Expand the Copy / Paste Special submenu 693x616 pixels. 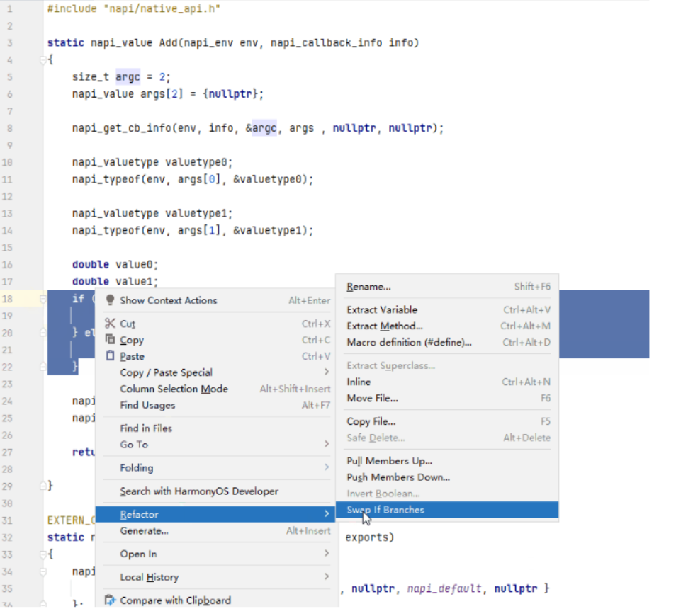(x=326, y=372)
